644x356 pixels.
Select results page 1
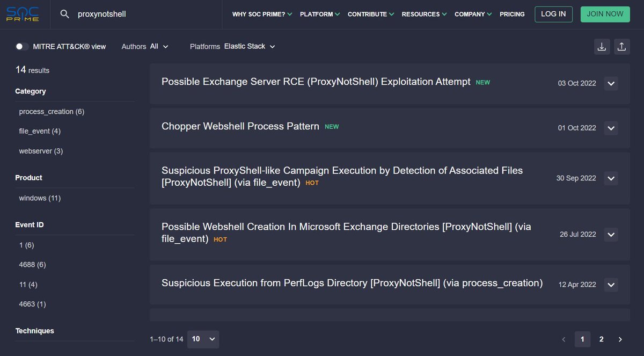(583, 339)
